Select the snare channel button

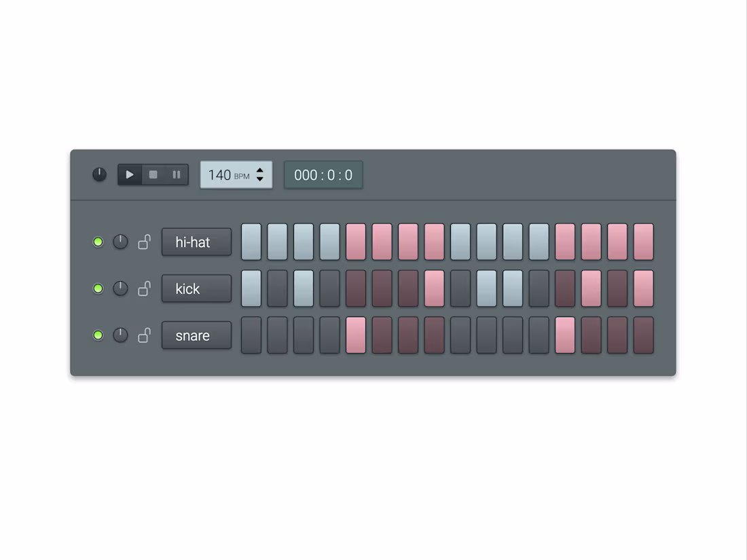point(197,335)
